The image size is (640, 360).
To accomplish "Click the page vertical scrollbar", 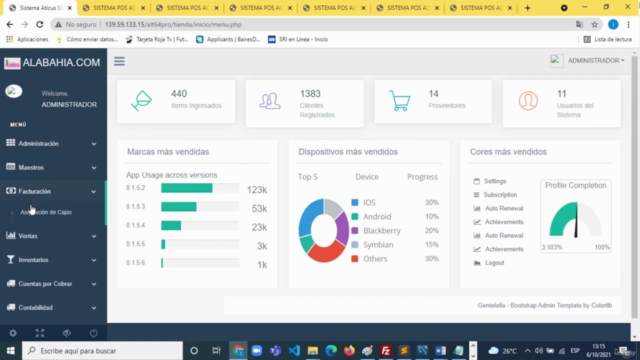I will [x=634, y=188].
